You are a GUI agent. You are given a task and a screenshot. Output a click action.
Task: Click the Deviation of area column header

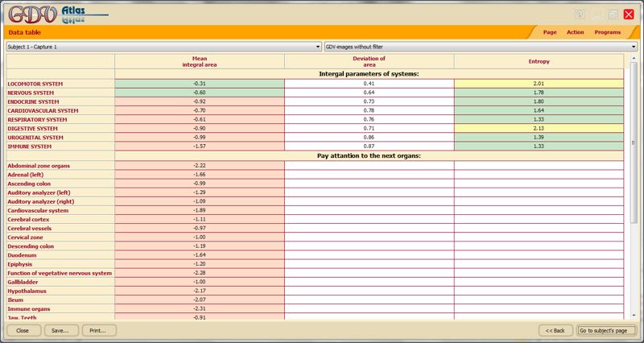click(x=369, y=62)
